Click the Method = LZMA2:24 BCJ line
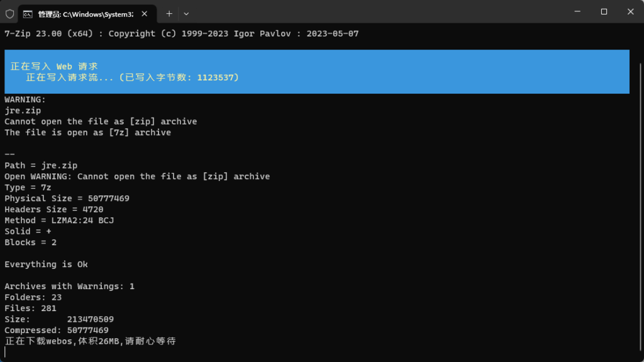This screenshot has height=362, width=644. (x=59, y=220)
